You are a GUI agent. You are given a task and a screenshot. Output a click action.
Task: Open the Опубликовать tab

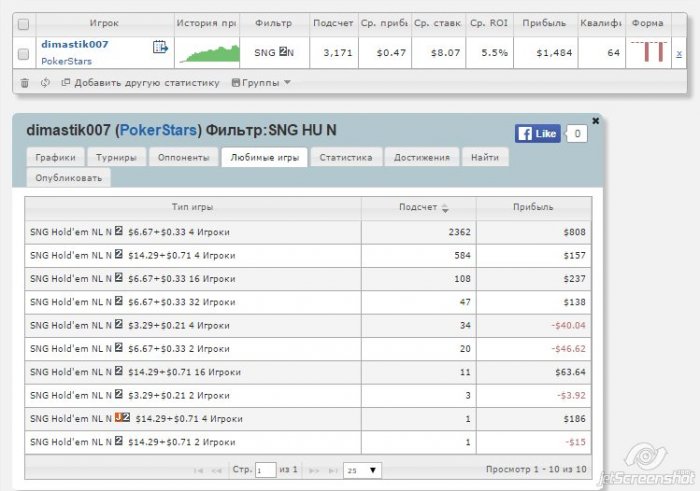click(69, 178)
